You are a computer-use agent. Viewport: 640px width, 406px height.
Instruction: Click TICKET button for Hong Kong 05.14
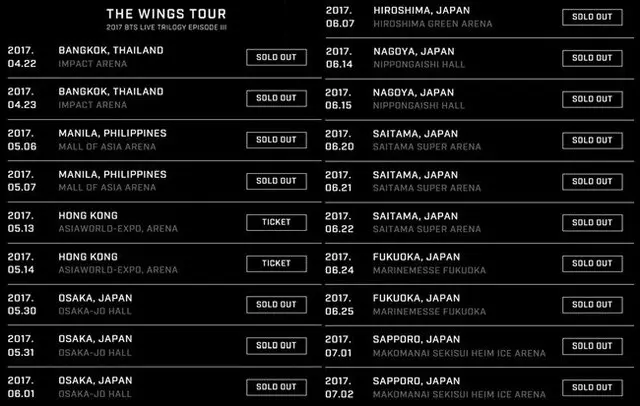pyautogui.click(x=276, y=263)
